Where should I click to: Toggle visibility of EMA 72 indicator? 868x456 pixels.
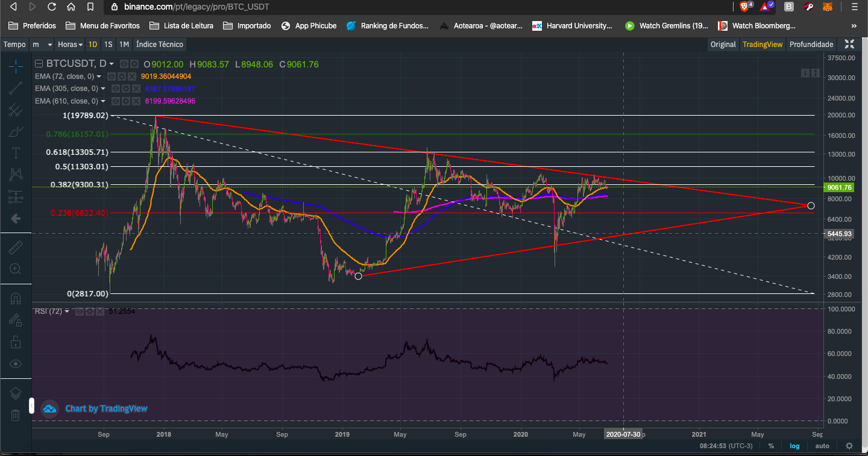pyautogui.click(x=112, y=77)
